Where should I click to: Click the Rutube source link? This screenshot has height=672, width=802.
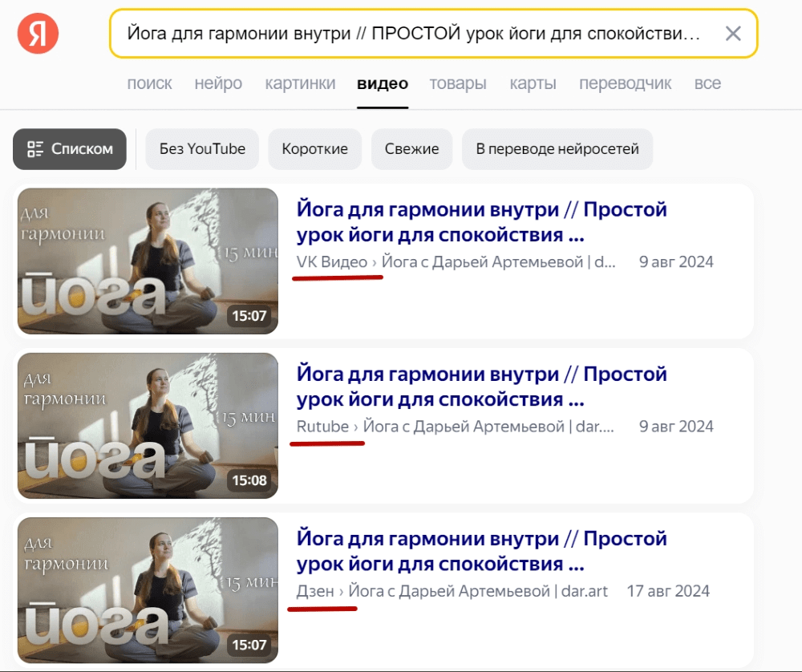pyautogui.click(x=322, y=427)
